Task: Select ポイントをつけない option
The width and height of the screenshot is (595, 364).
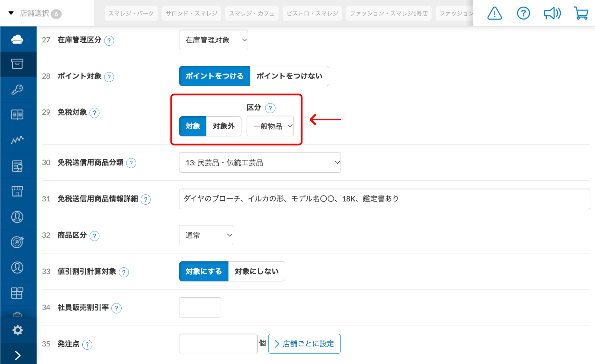Action: click(x=289, y=76)
